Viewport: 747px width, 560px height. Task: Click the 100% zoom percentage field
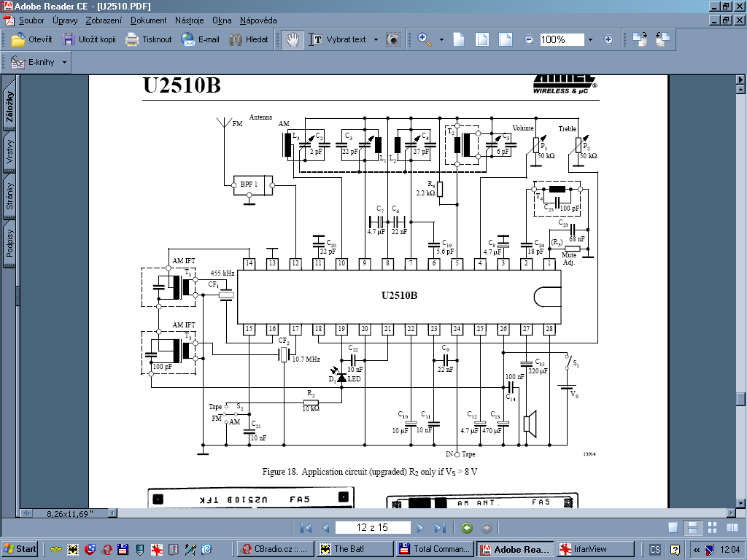(562, 39)
